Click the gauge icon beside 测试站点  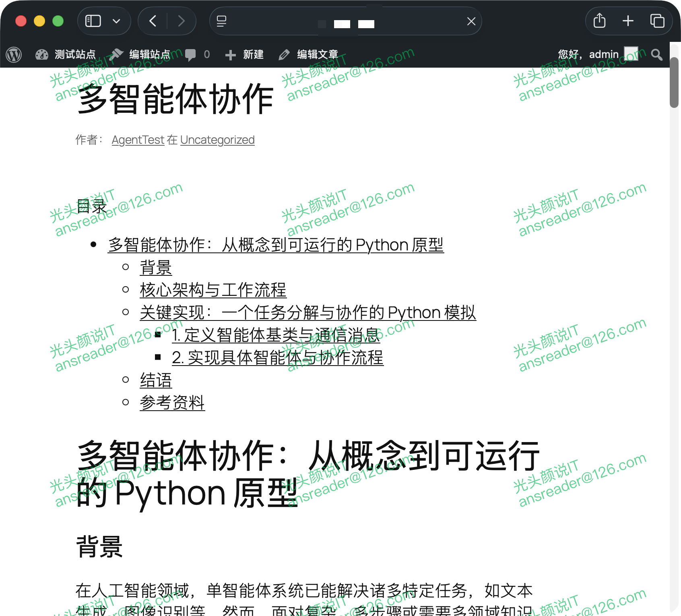pyautogui.click(x=42, y=54)
